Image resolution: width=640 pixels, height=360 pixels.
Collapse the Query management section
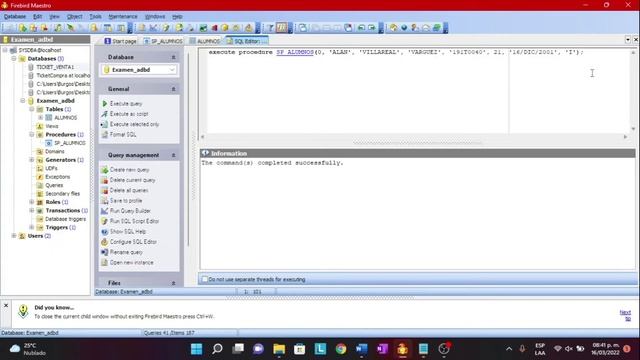173,155
